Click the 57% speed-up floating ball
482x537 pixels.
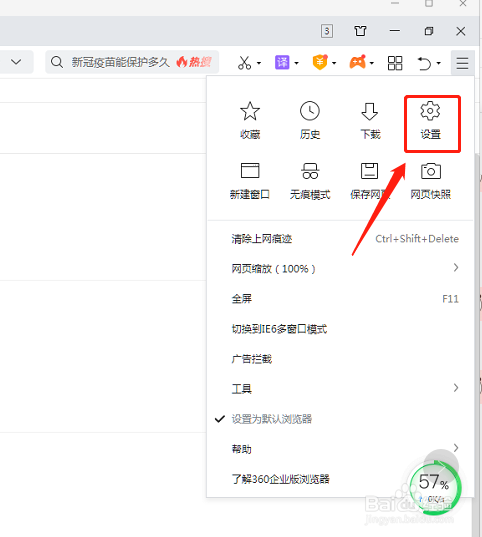[x=435, y=488]
